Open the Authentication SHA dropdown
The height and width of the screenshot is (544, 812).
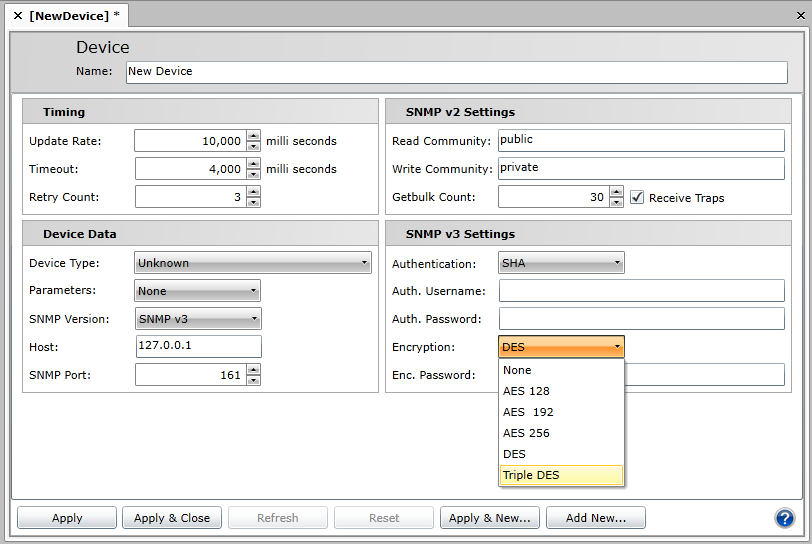[x=561, y=263]
